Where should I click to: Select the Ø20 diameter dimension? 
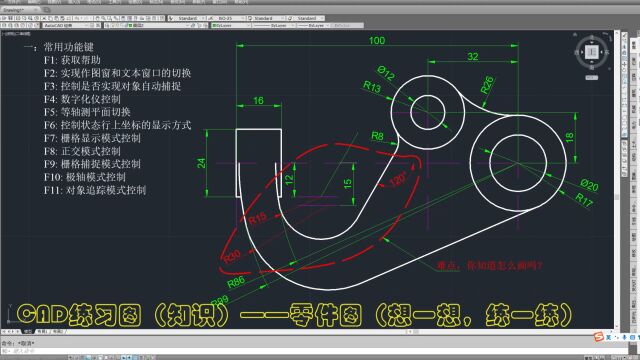[589, 185]
